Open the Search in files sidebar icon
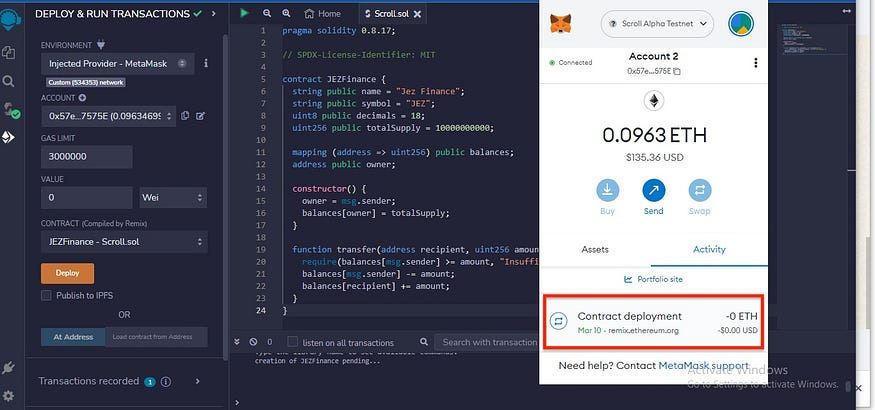 coord(8,81)
